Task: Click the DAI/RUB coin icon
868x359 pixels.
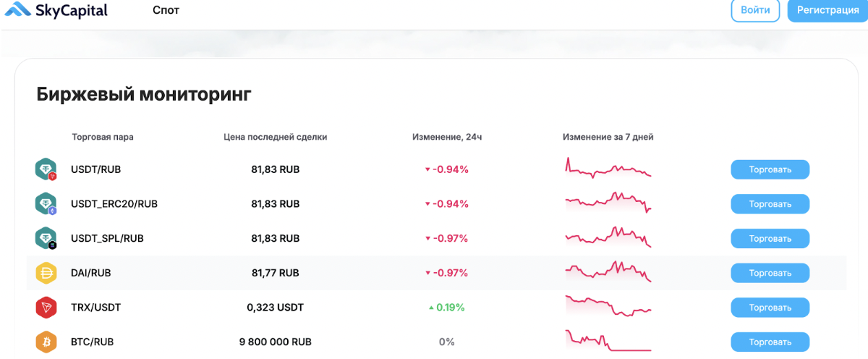Action: (46, 273)
